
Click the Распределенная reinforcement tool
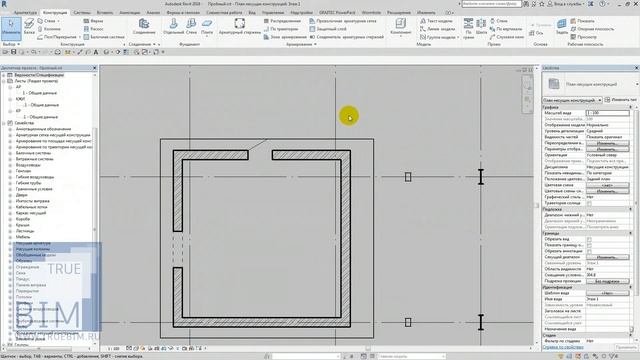tap(282, 21)
